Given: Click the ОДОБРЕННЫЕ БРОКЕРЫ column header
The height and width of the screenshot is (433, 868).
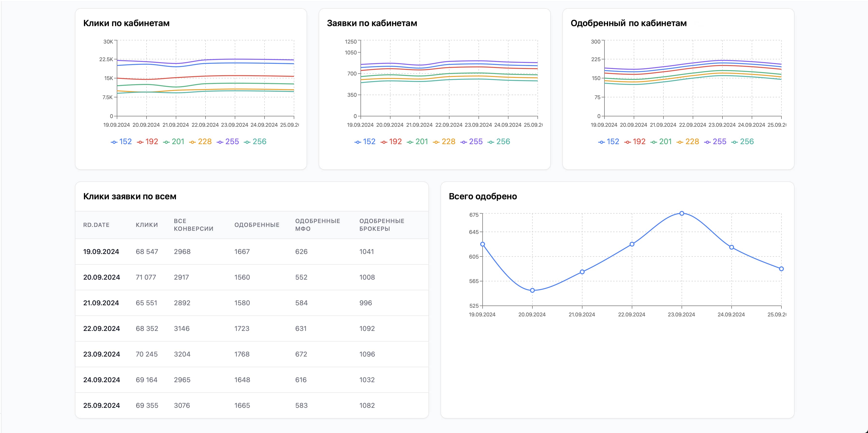Looking at the screenshot, I should 382,225.
